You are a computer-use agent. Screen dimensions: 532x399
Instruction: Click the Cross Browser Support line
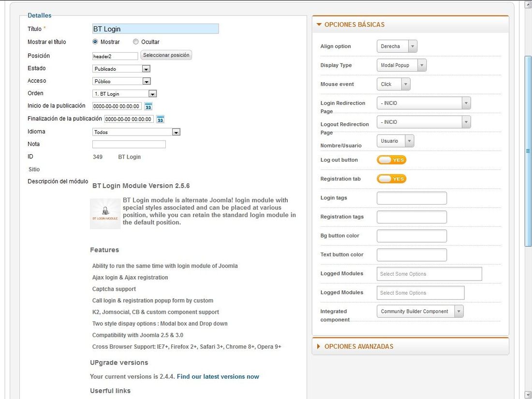click(187, 347)
